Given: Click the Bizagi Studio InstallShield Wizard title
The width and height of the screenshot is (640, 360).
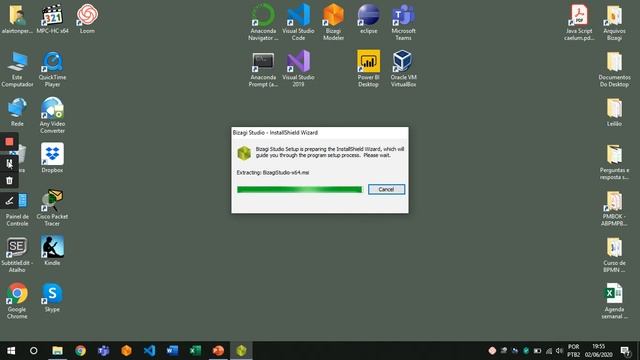Looking at the screenshot, I should (x=275, y=133).
